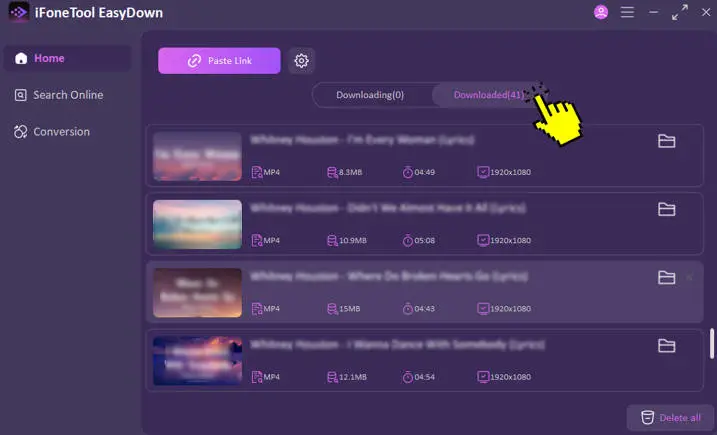The height and width of the screenshot is (435, 717).
Task: Click file size icon next to 12.1MB
Action: click(x=332, y=377)
